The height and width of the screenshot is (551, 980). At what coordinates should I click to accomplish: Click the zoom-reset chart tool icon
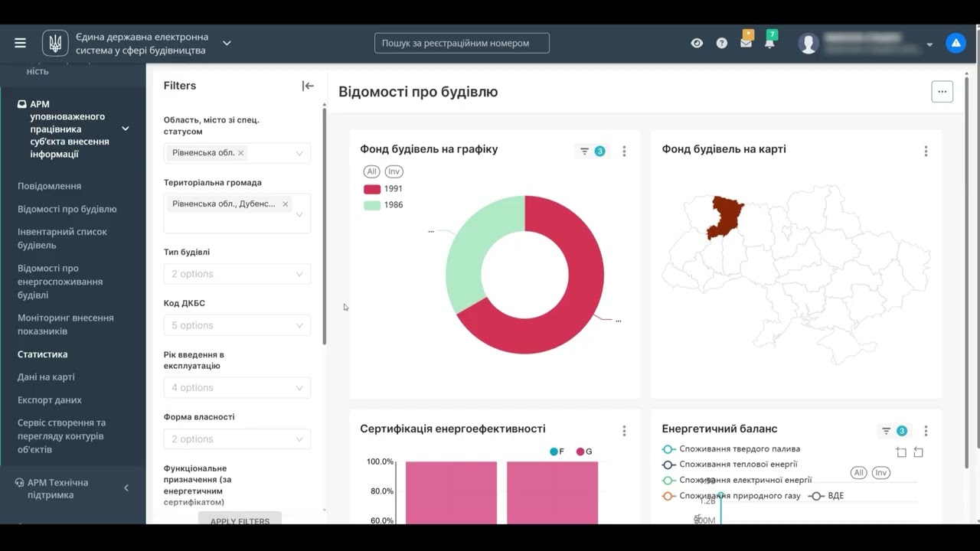click(918, 452)
